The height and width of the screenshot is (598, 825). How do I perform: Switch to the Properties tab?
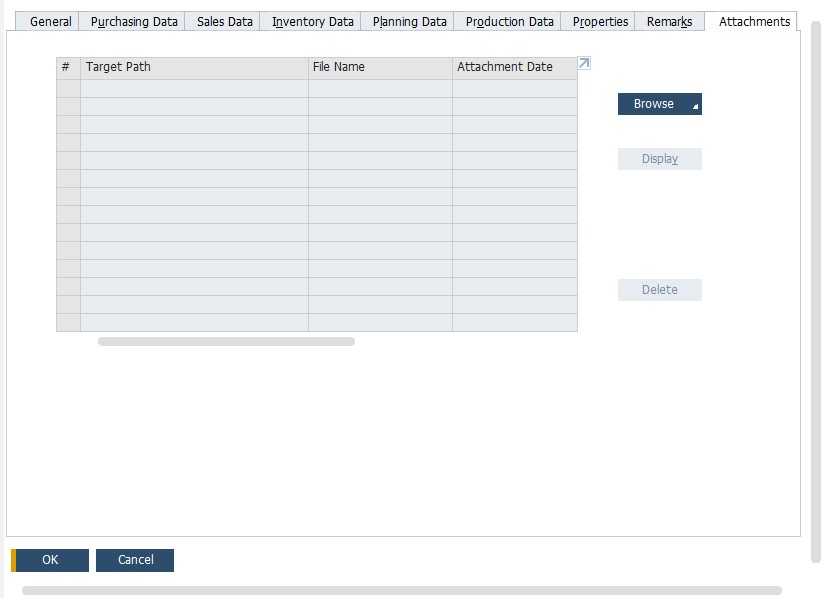coord(600,21)
